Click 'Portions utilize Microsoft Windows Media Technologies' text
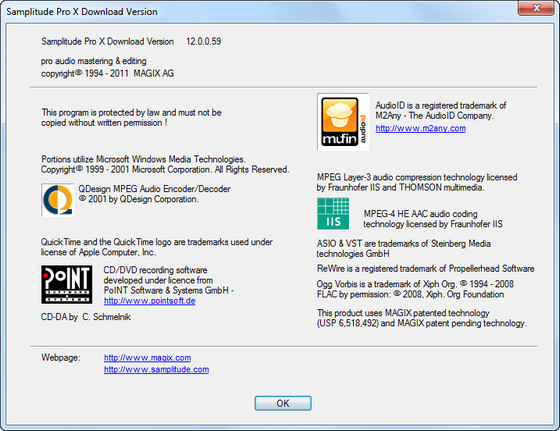560x431 pixels. pos(143,159)
